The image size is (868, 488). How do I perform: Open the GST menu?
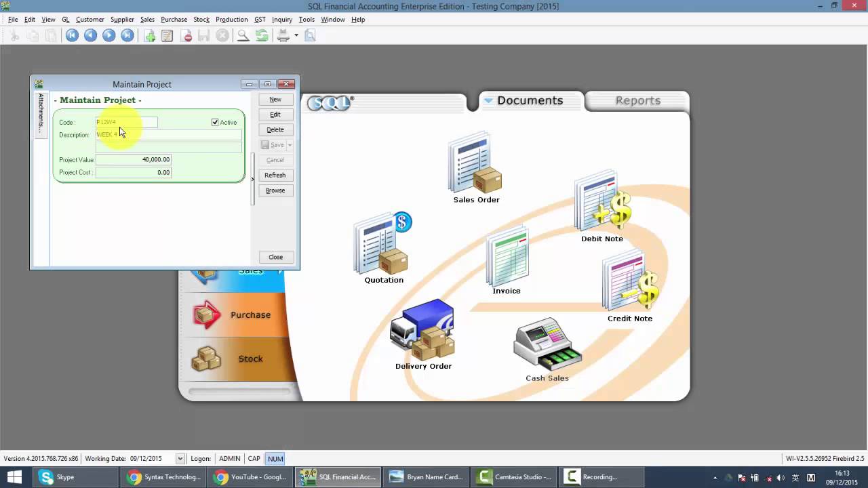click(260, 20)
